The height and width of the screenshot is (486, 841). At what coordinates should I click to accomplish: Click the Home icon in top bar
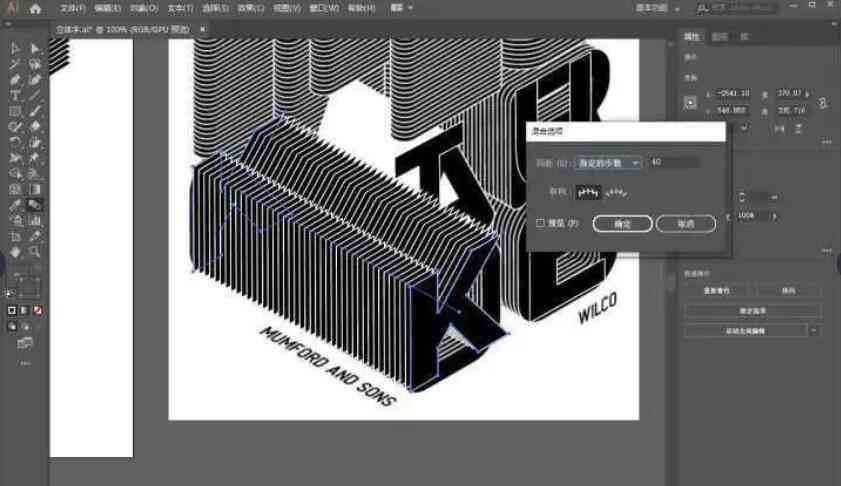[35, 9]
